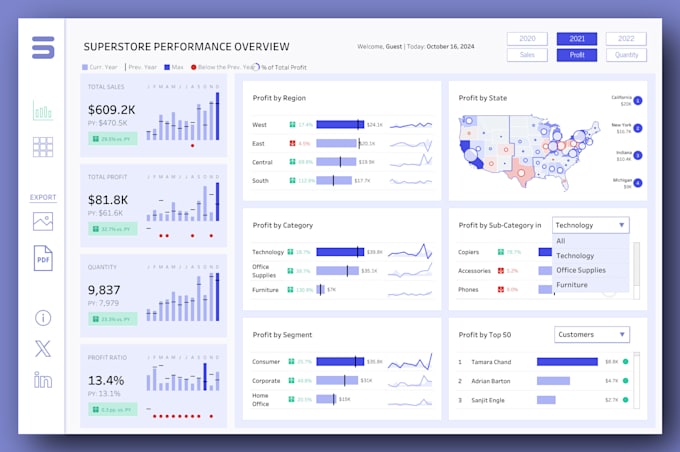The width and height of the screenshot is (680, 452).
Task: Open the LinkedIn icon
Action: [x=43, y=380]
